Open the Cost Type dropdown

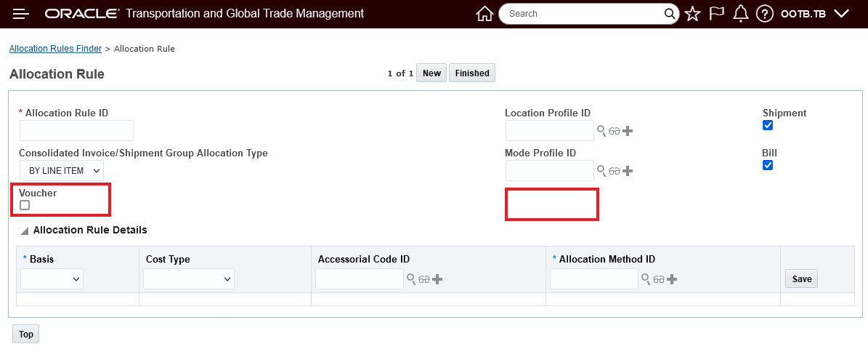coord(189,279)
